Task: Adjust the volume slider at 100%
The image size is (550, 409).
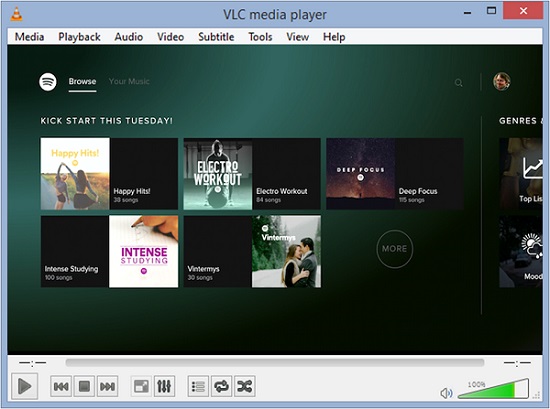Action: point(493,389)
